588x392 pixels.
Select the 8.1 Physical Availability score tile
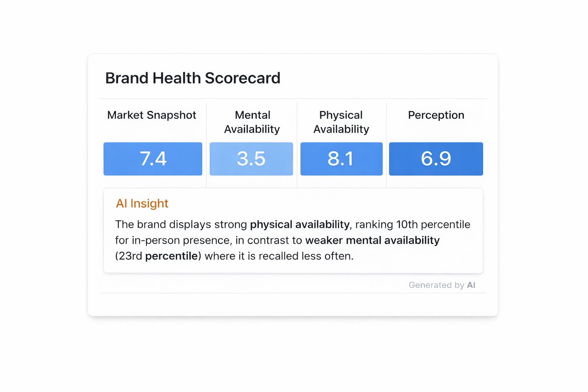click(x=341, y=159)
